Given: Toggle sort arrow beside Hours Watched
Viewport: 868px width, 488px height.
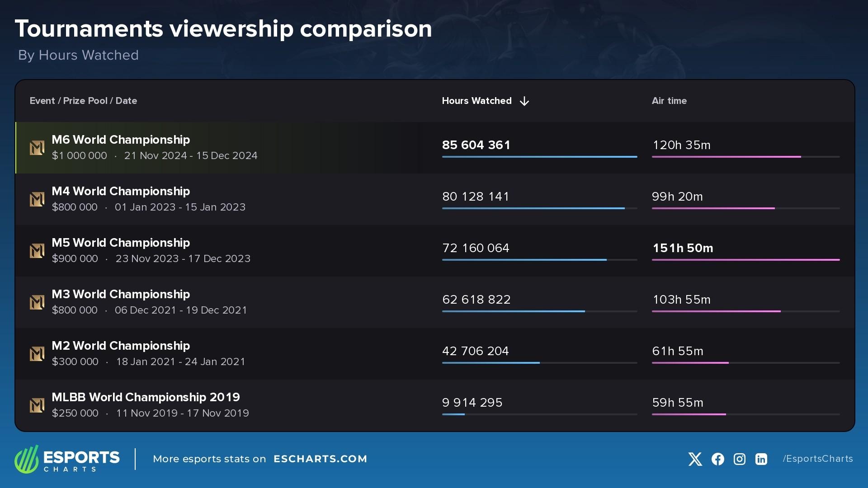Looking at the screenshot, I should coord(524,101).
